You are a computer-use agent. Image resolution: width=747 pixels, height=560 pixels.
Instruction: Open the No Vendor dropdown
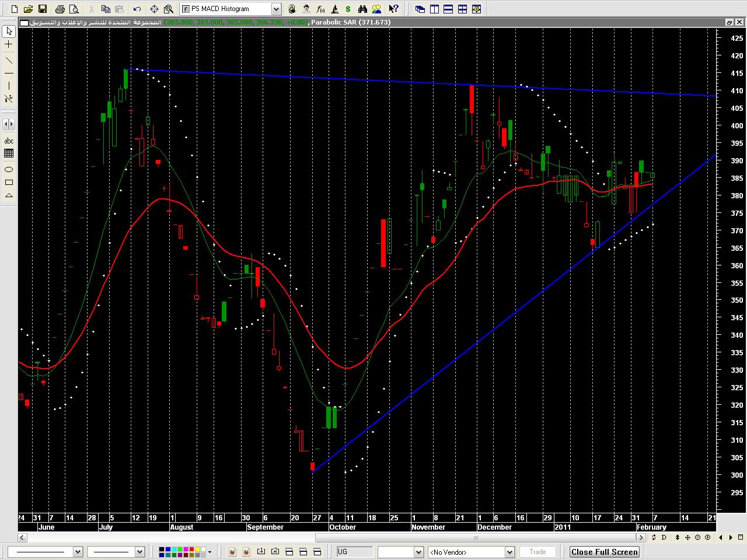509,552
